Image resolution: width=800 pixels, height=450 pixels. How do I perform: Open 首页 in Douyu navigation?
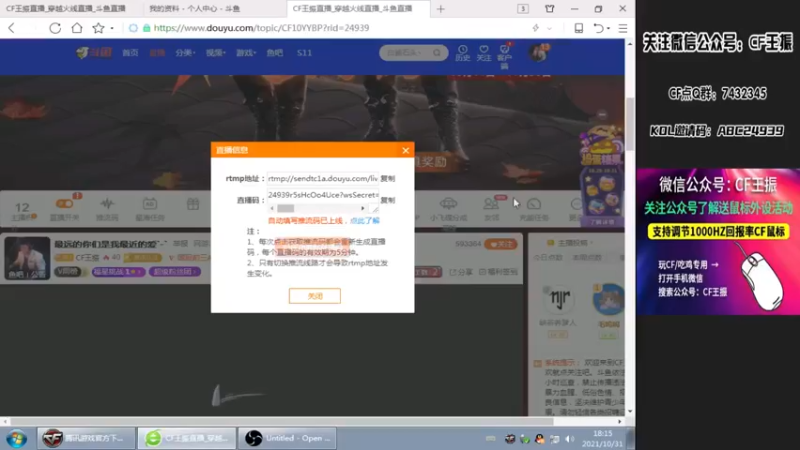(130, 53)
